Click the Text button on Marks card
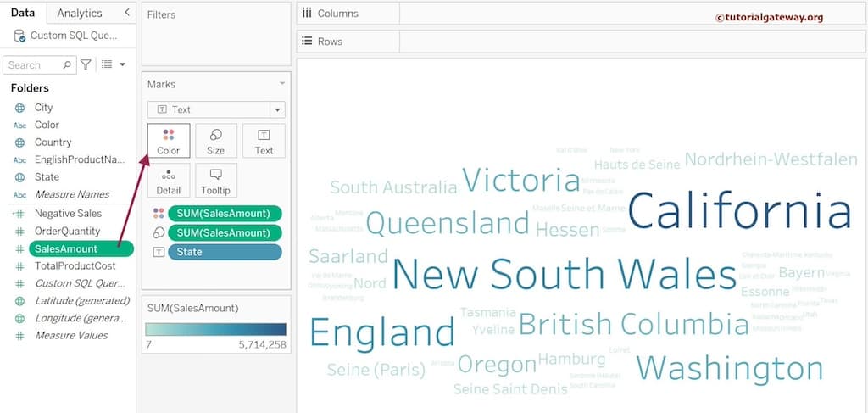 (264, 141)
